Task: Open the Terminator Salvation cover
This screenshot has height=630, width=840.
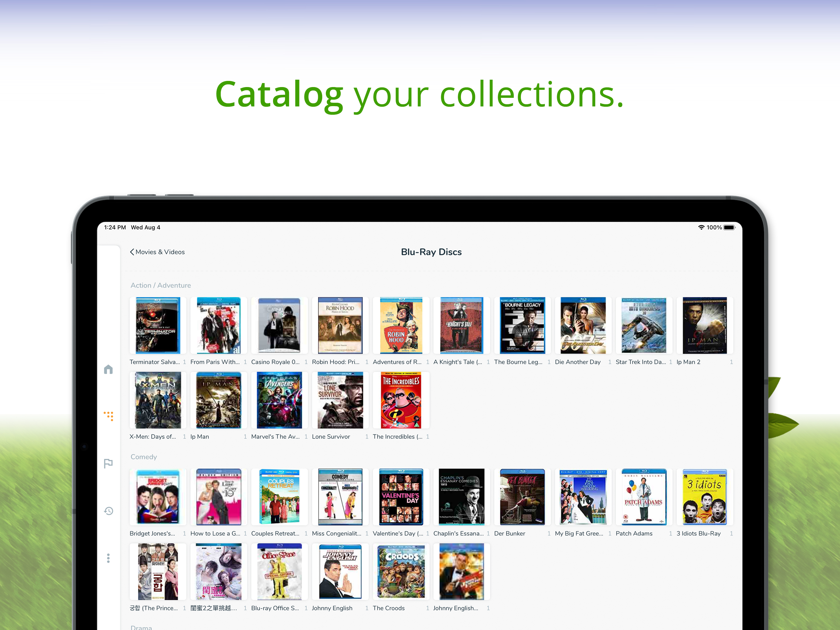Action: (158, 326)
